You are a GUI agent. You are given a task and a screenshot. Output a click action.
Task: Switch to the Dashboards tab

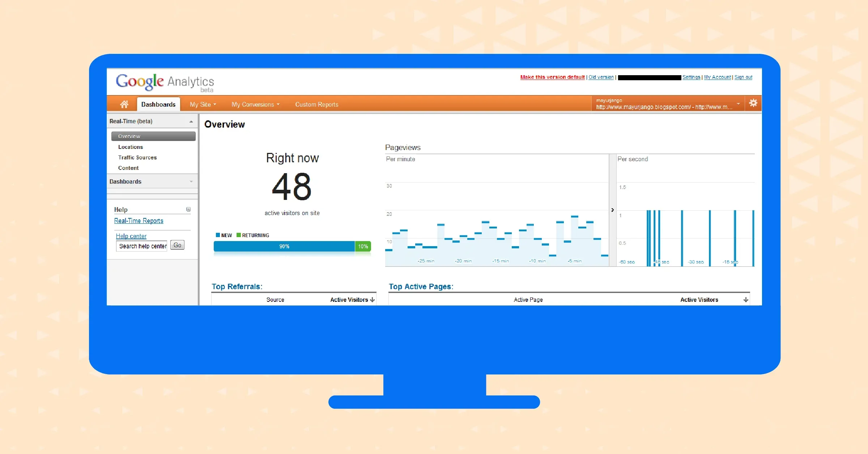[x=158, y=104]
